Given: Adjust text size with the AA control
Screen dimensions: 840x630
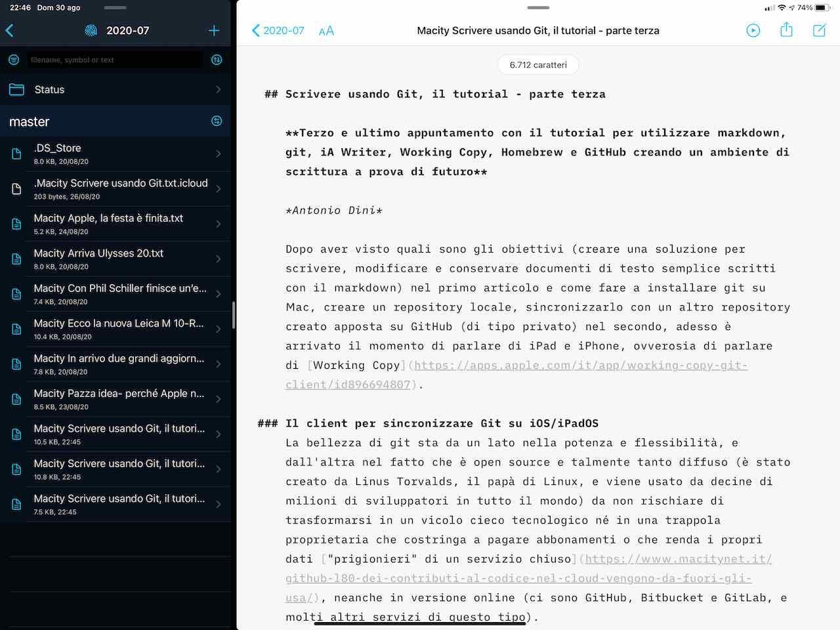Looking at the screenshot, I should coord(326,30).
